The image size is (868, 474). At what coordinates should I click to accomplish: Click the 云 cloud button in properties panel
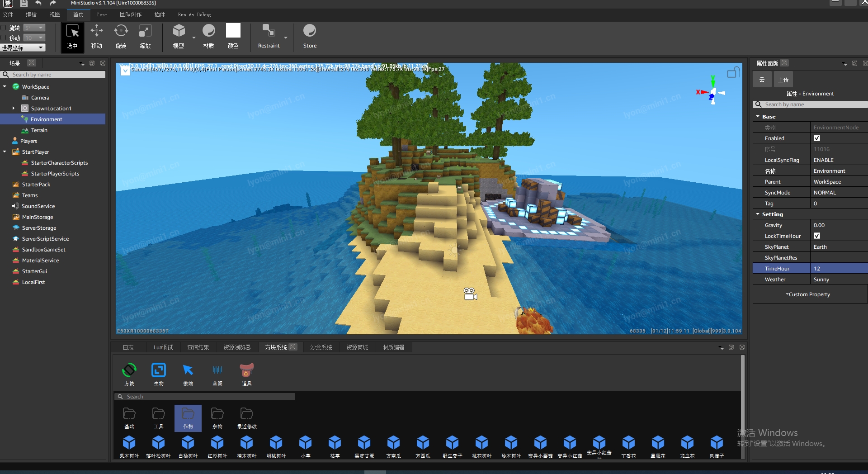point(762,80)
